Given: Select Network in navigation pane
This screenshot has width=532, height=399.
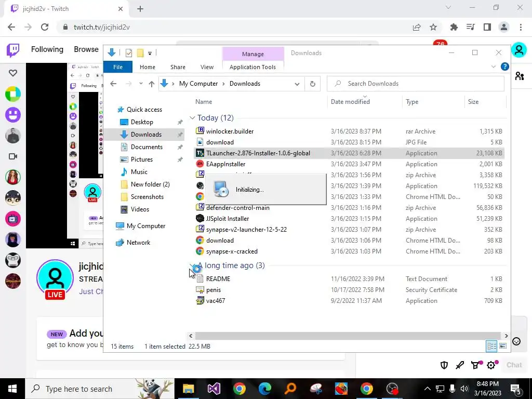Looking at the screenshot, I should coord(138,242).
